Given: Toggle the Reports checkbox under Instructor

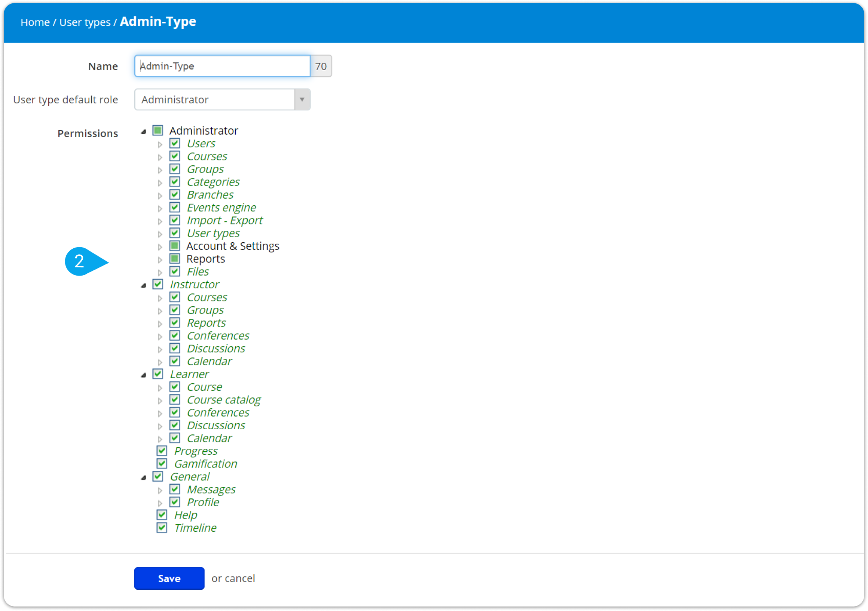Looking at the screenshot, I should pos(175,323).
